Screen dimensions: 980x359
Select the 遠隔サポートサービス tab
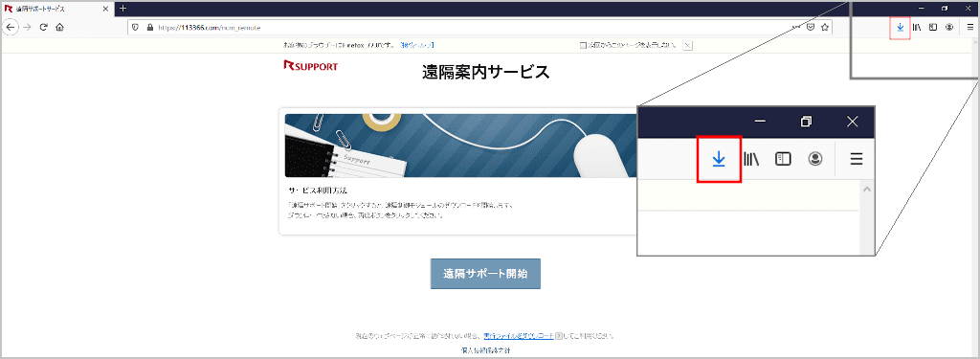point(57,9)
